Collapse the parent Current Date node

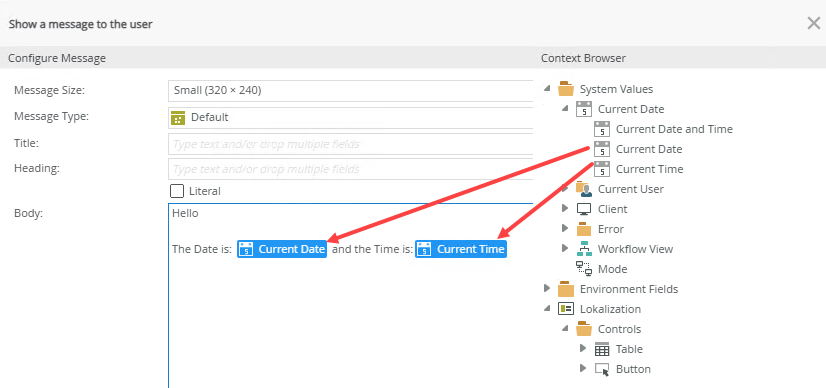[565, 109]
